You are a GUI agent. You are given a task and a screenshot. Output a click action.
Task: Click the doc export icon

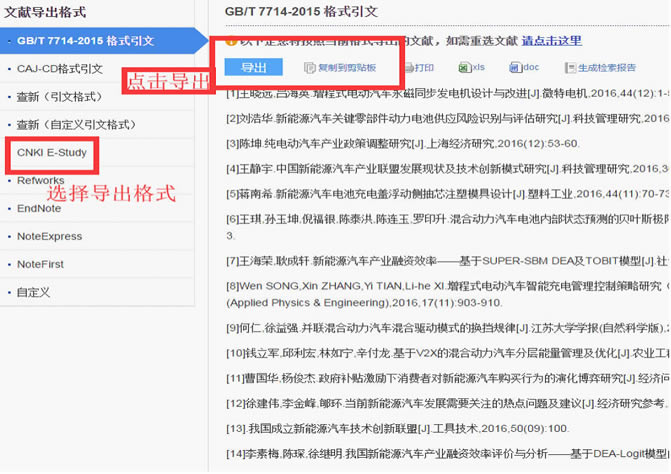click(x=515, y=68)
